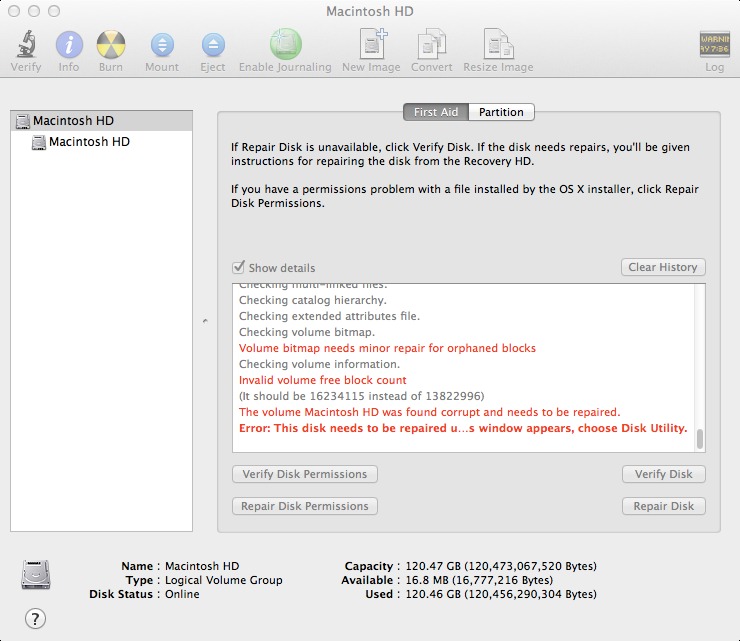Viewport: 740px width, 641px height.
Task: Click the Macintosh HD window title
Action: point(370,11)
